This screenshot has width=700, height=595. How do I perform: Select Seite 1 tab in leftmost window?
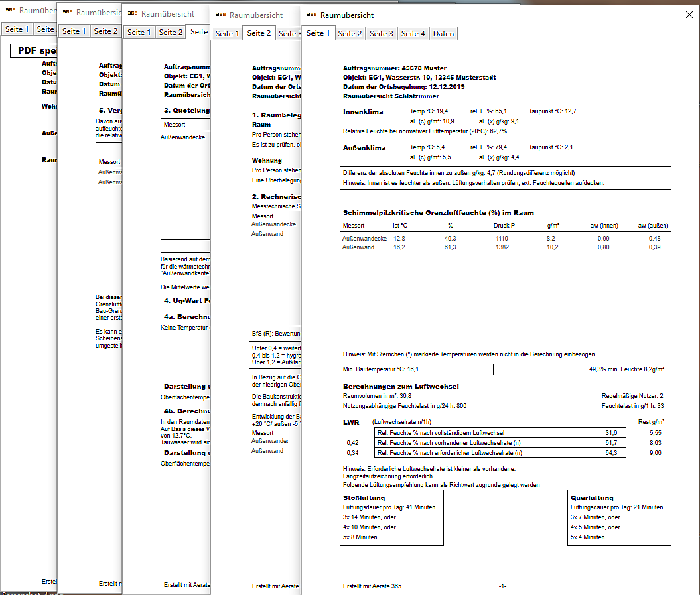(17, 29)
